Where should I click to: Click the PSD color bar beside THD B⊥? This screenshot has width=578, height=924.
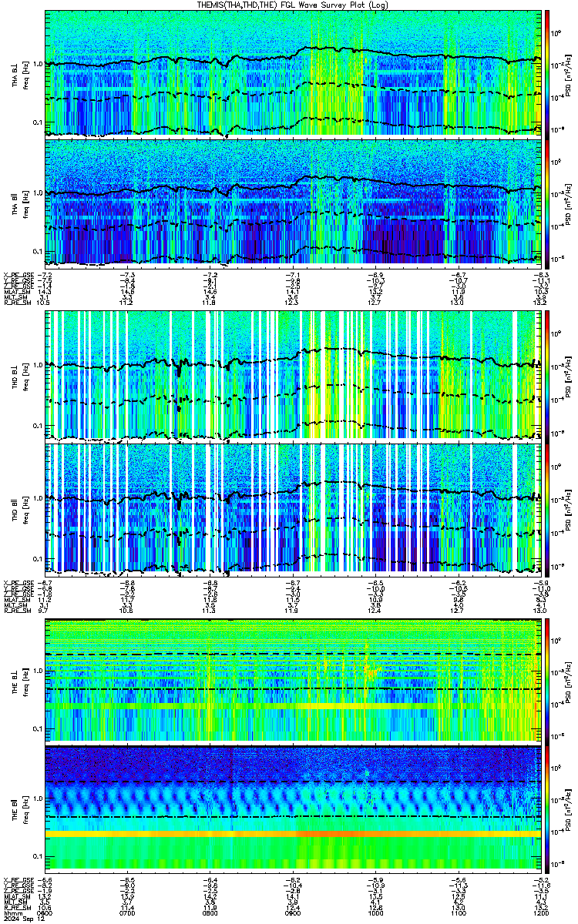click(x=547, y=374)
